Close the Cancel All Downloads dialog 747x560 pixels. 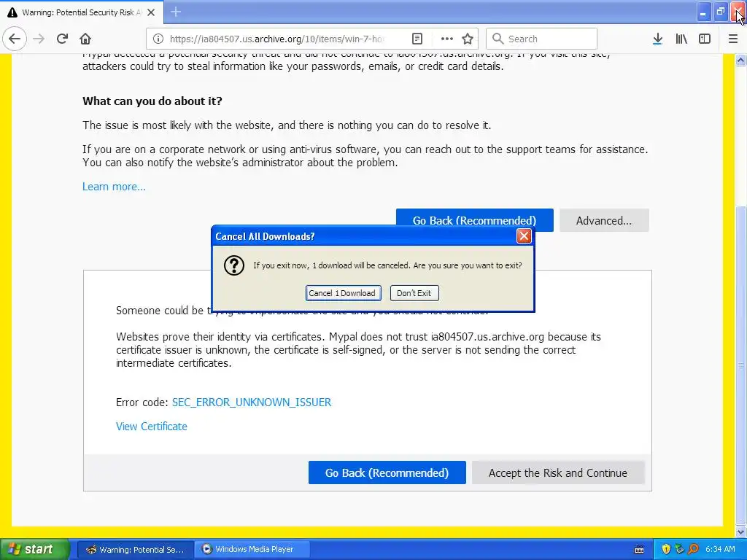click(524, 236)
